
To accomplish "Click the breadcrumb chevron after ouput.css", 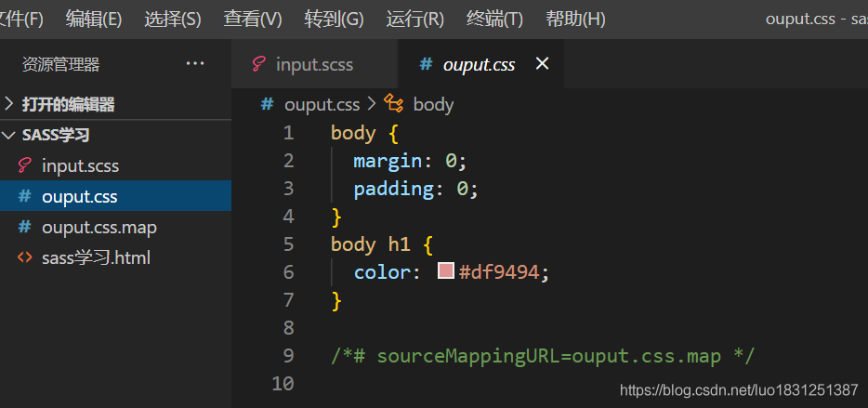I will (x=372, y=104).
